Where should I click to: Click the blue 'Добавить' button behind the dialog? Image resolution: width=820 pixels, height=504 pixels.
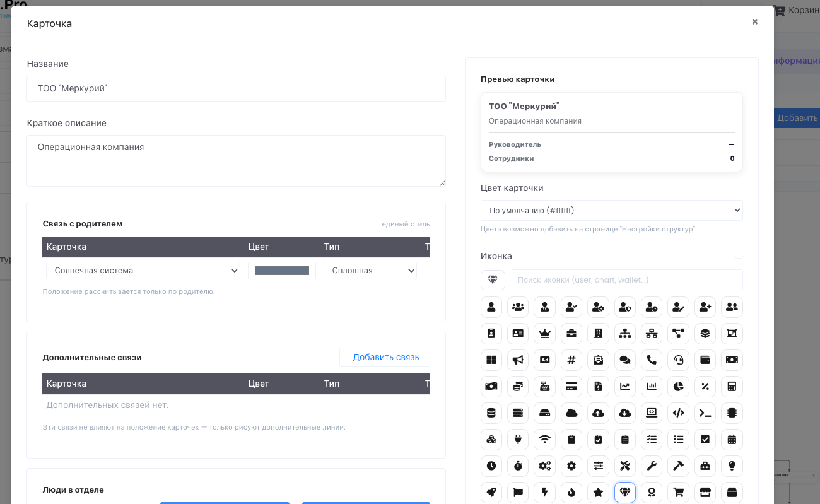point(797,118)
